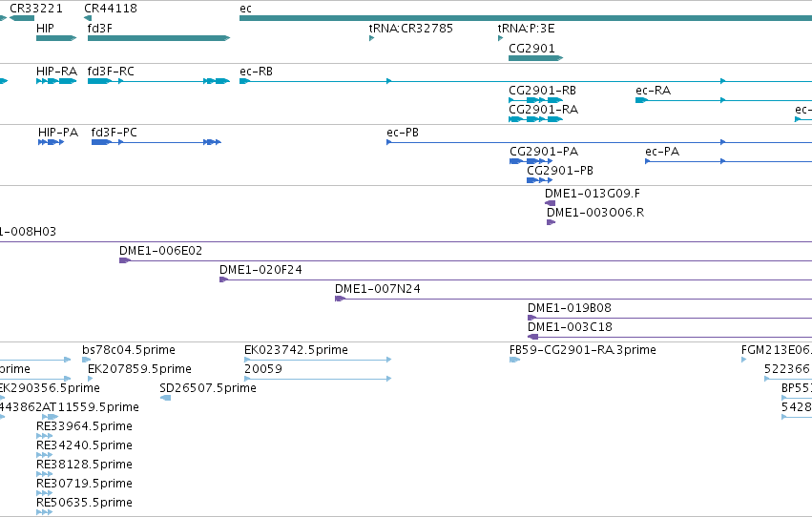Select the RE38128.5prime EST label
Viewport: 812px width, 517px height.
pos(84,465)
